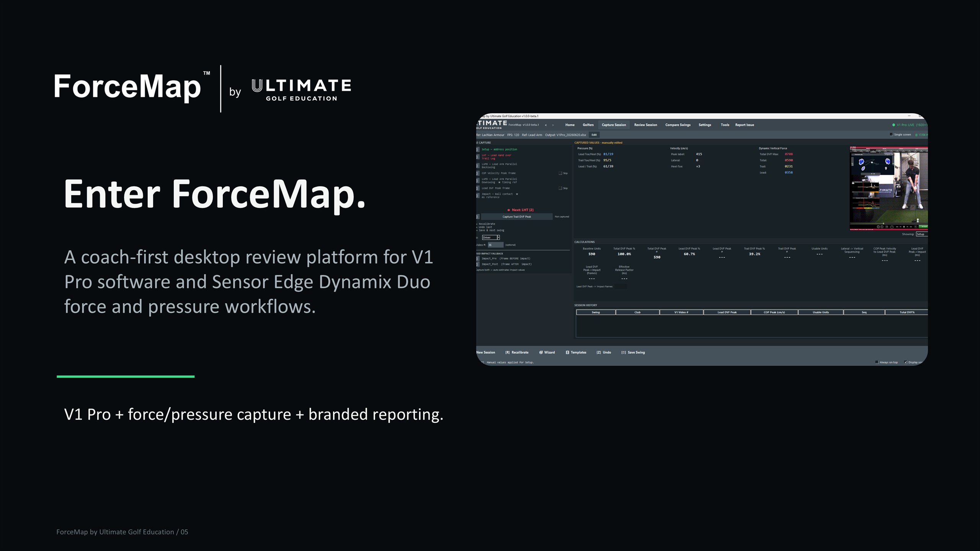Enable the Always on top checkbox
Viewport: 980px width, 551px height.
point(877,362)
